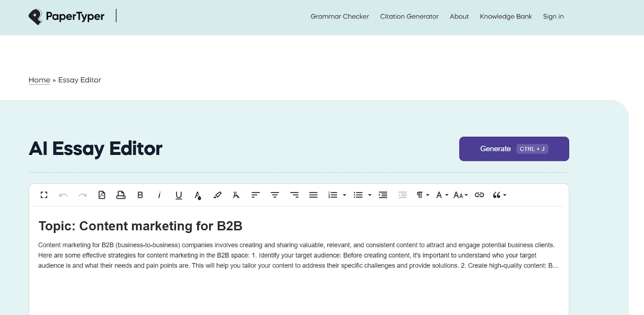The height and width of the screenshot is (315, 644).
Task: Open font family dropdown
Action: (442, 195)
